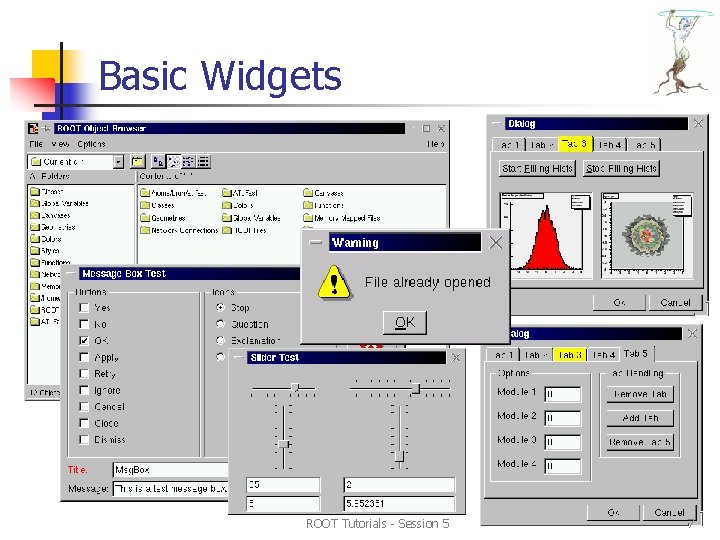
Task: Select Global Variables folder in contents pane
Action: click(251, 218)
